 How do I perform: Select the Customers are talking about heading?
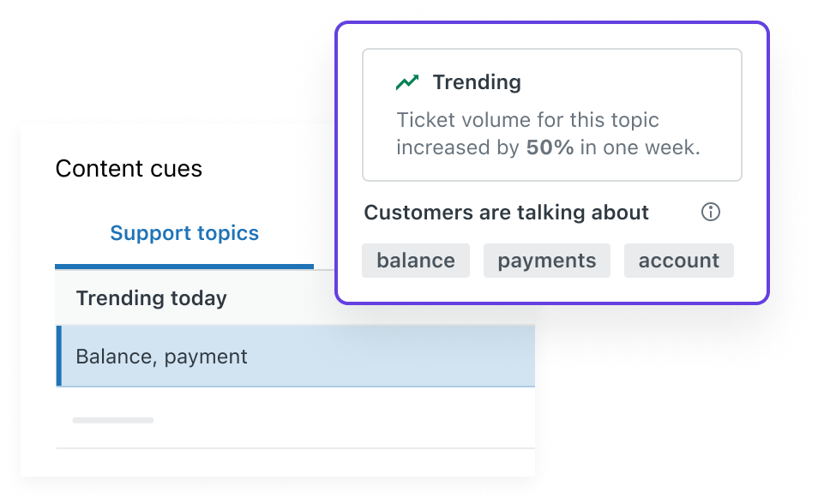[506, 212]
